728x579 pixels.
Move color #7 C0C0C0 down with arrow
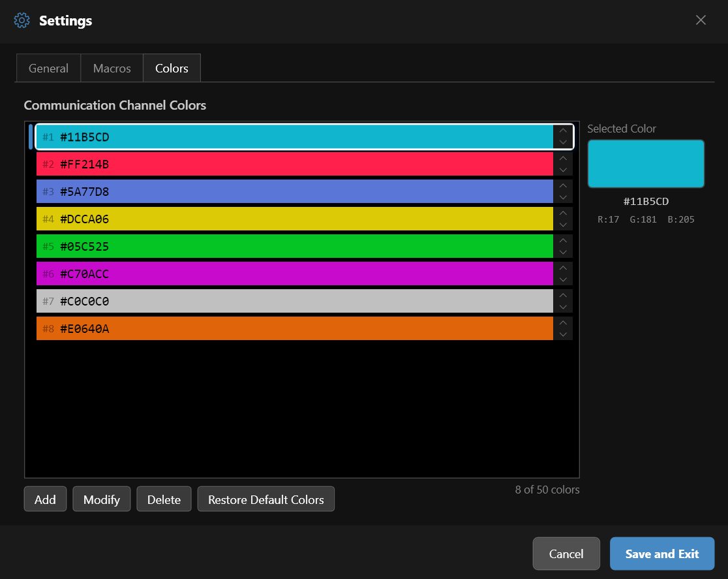[x=563, y=307]
